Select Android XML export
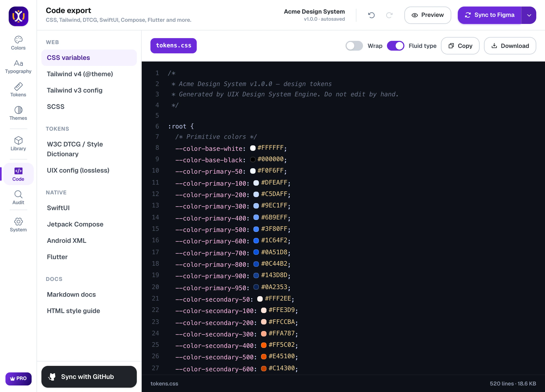545x392 pixels. point(89,241)
